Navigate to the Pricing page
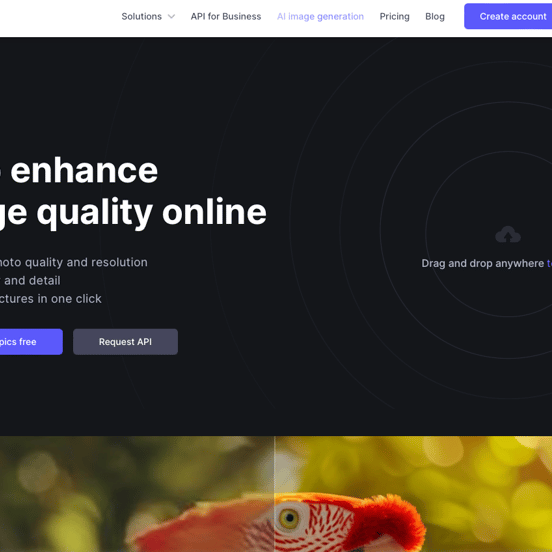 (x=395, y=17)
